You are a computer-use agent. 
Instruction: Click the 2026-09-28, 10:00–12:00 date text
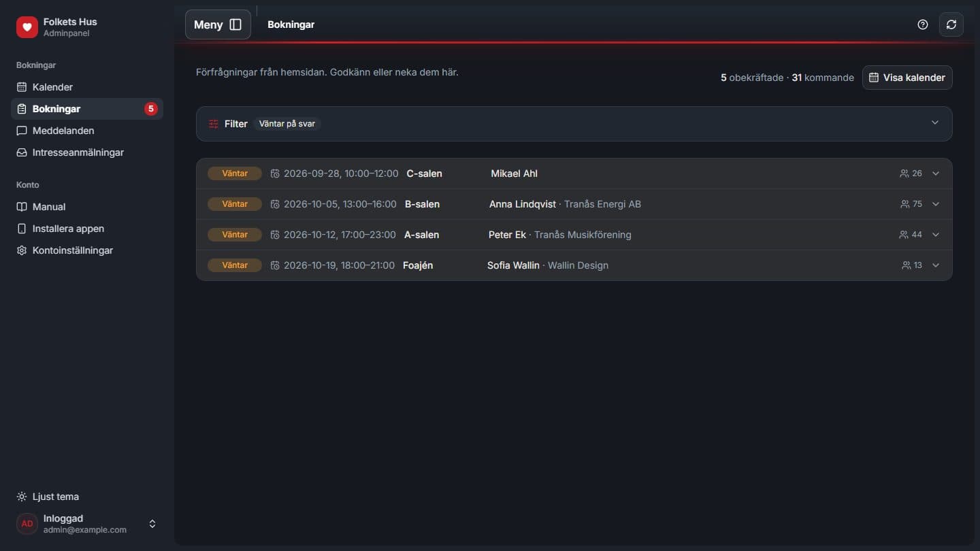341,173
